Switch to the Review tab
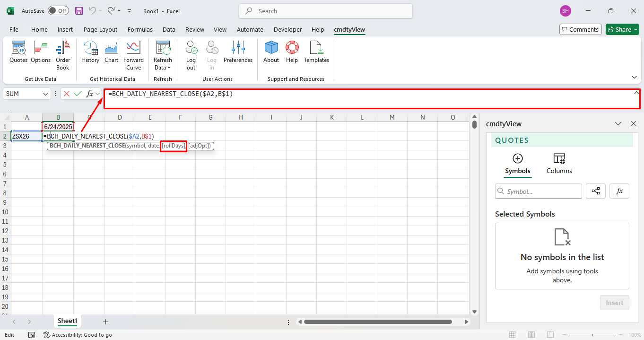 click(x=195, y=29)
